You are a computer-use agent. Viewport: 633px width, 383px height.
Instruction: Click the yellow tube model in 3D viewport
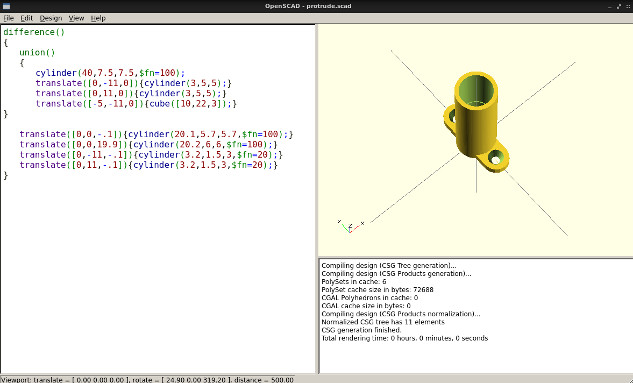coord(476,123)
